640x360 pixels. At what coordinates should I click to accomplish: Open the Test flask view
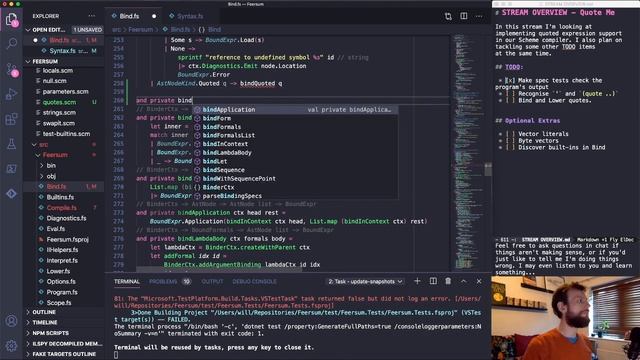click(11, 144)
